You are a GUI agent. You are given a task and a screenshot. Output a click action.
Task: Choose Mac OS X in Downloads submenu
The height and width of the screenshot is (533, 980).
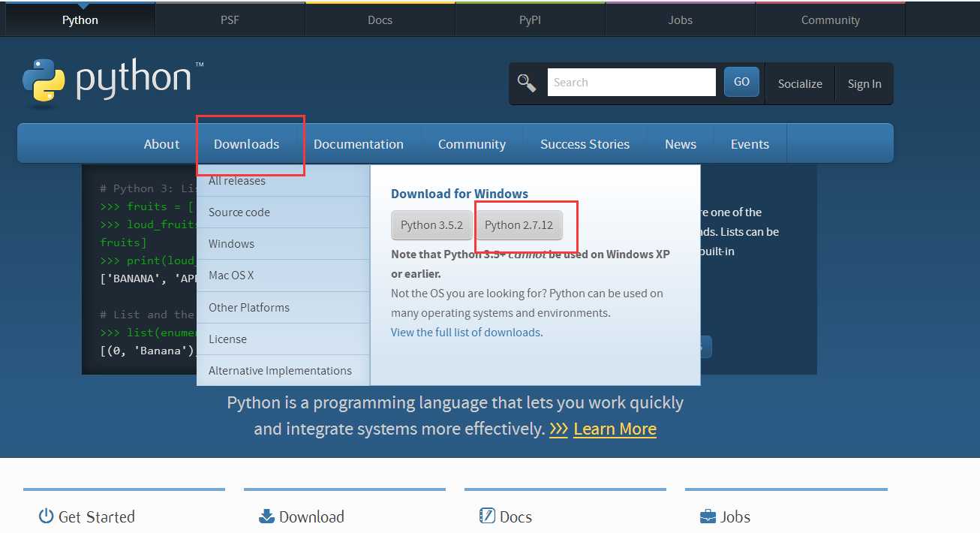283,276
